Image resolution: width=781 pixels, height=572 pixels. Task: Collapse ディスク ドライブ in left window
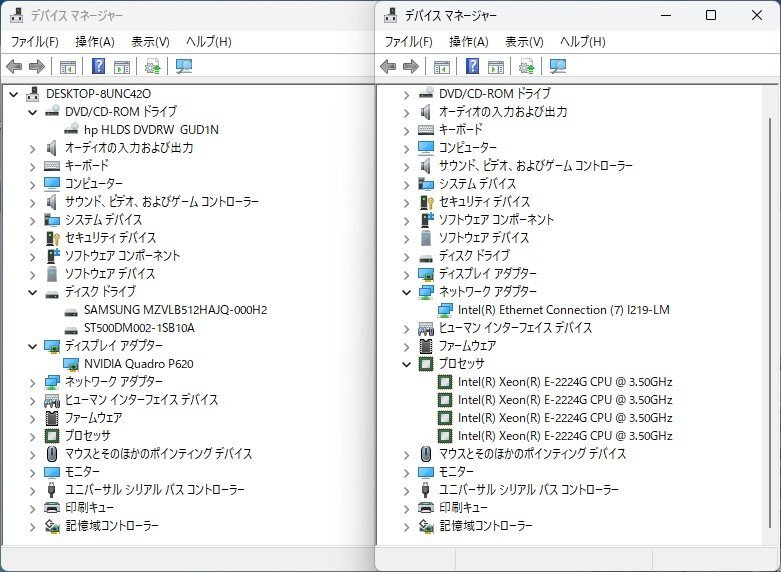pyautogui.click(x=32, y=292)
